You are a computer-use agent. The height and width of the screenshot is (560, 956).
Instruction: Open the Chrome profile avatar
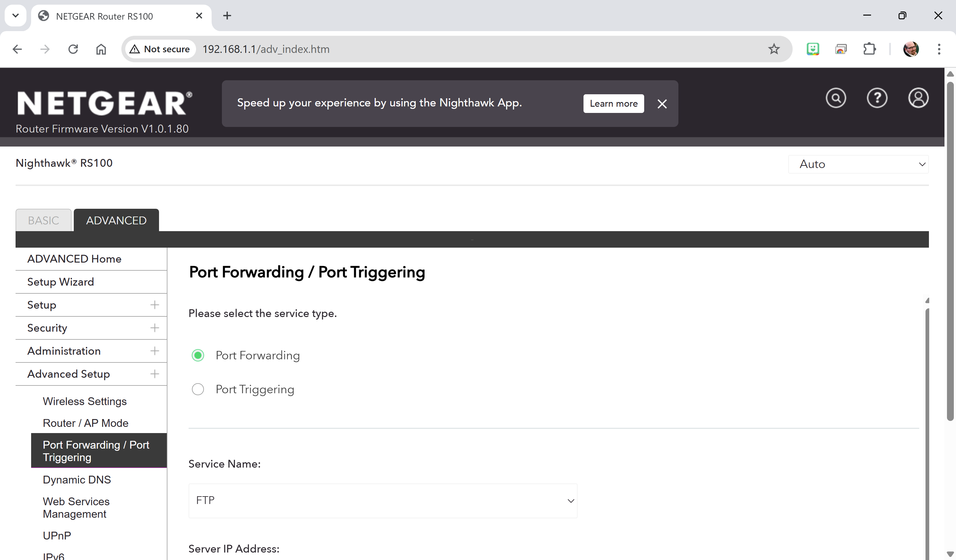point(911,49)
